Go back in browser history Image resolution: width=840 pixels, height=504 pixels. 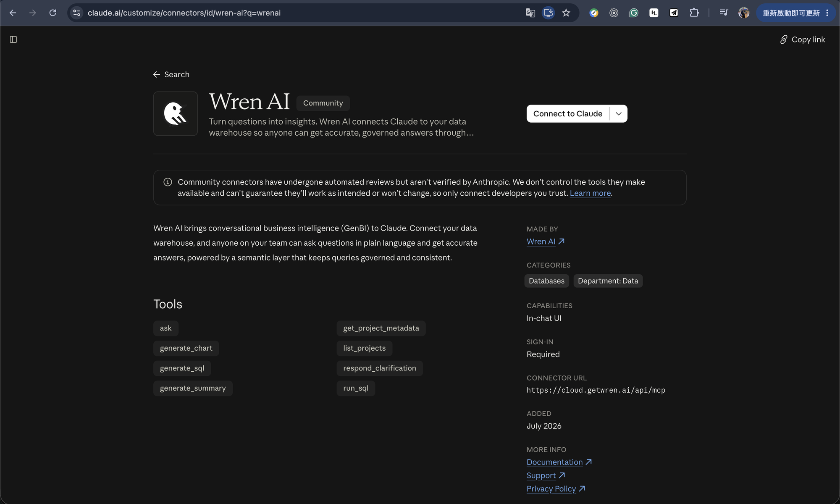(13, 13)
